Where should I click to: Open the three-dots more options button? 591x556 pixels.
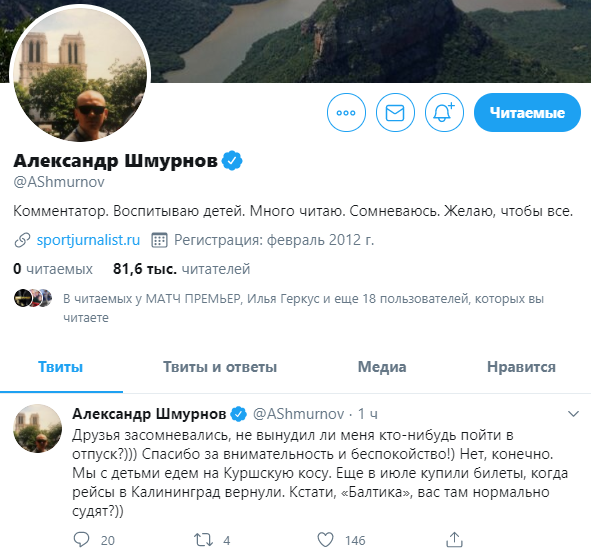pos(346,112)
